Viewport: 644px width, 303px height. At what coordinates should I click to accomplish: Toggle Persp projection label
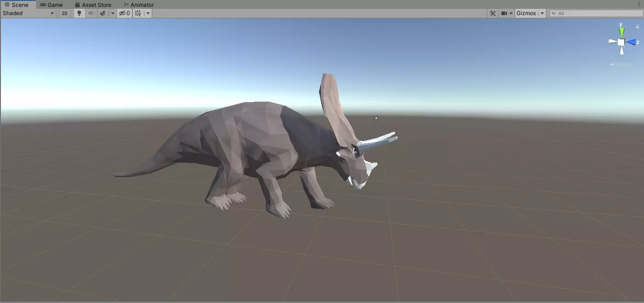point(621,65)
